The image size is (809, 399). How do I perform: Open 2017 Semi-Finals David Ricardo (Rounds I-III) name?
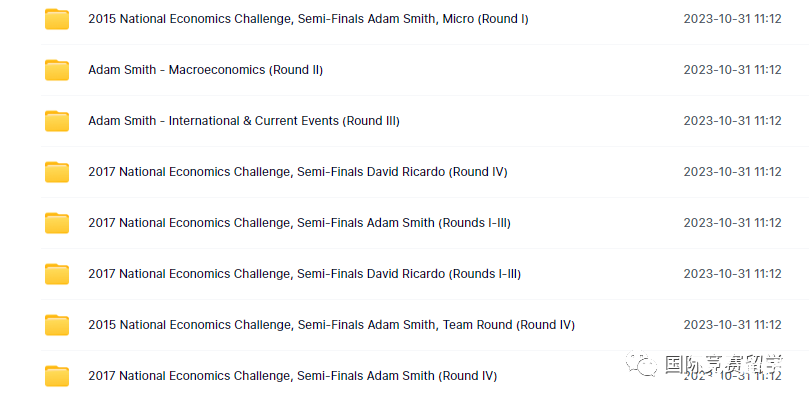click(304, 274)
